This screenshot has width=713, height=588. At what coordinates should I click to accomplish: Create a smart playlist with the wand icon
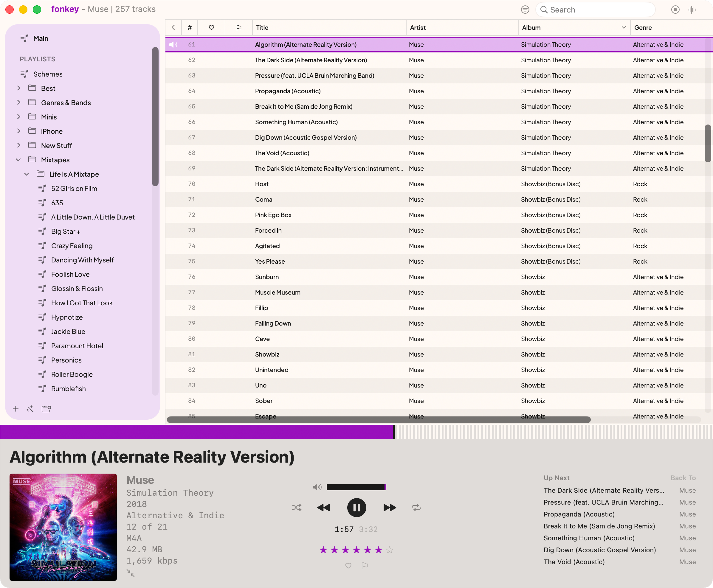coord(30,409)
